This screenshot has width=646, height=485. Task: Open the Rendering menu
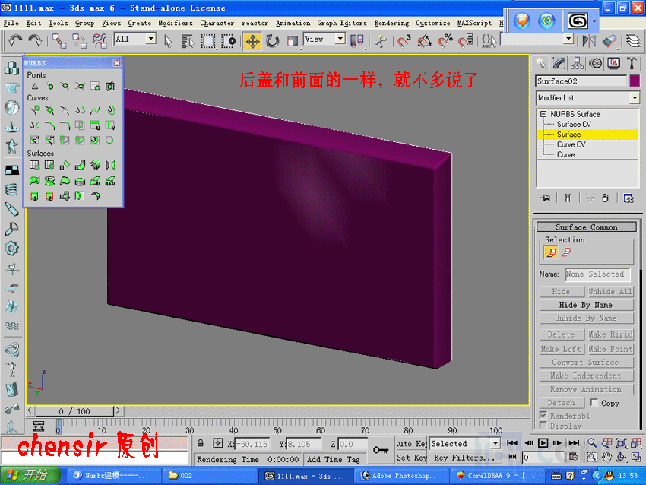pyautogui.click(x=391, y=23)
